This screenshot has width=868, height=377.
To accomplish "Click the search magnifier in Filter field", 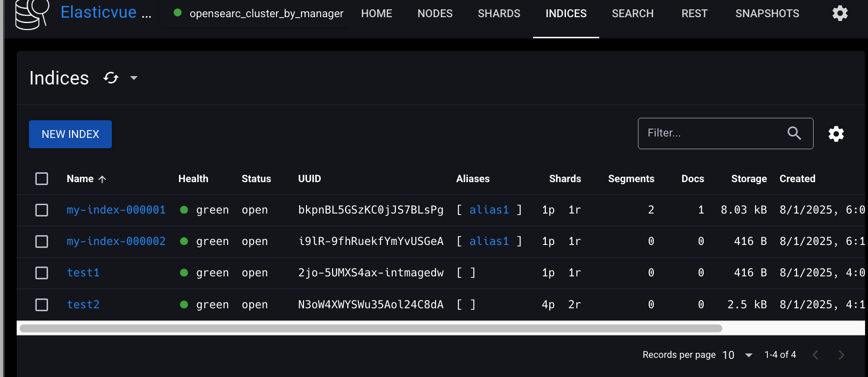I will (x=794, y=133).
